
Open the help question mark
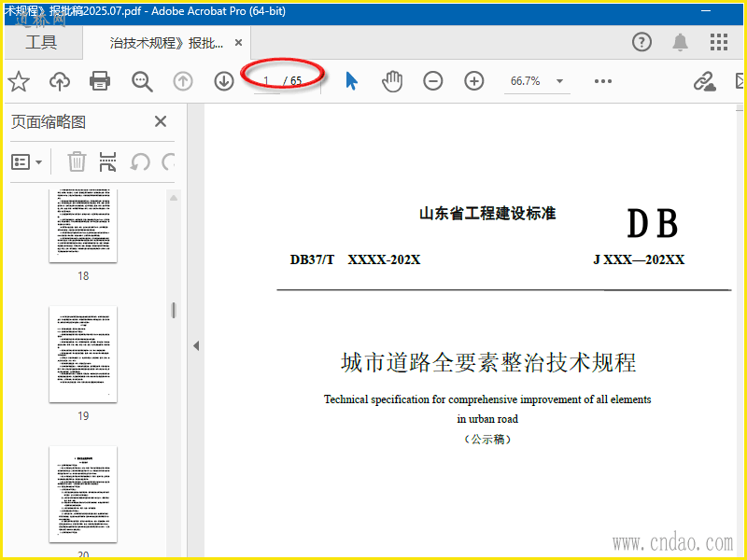tap(641, 42)
